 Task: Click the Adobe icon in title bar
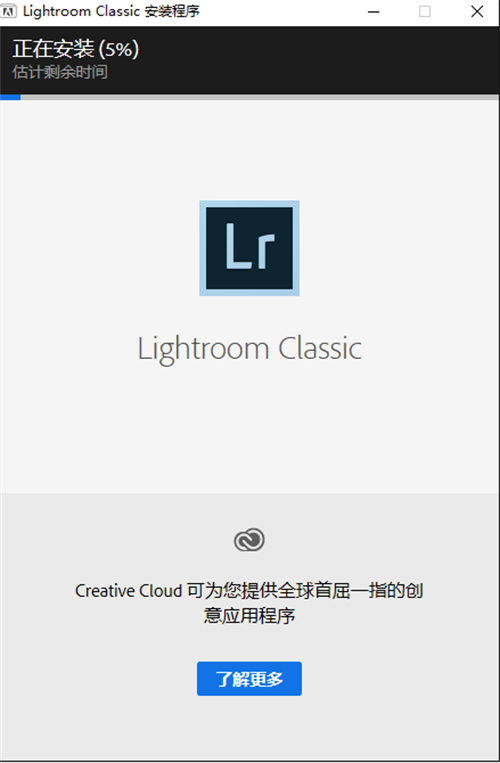click(x=9, y=11)
